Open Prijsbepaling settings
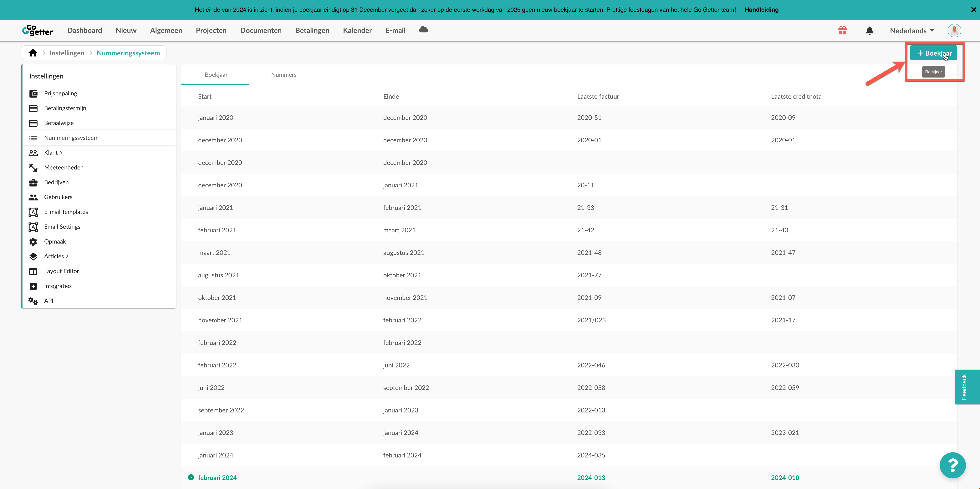Image resolution: width=980 pixels, height=489 pixels. click(60, 93)
